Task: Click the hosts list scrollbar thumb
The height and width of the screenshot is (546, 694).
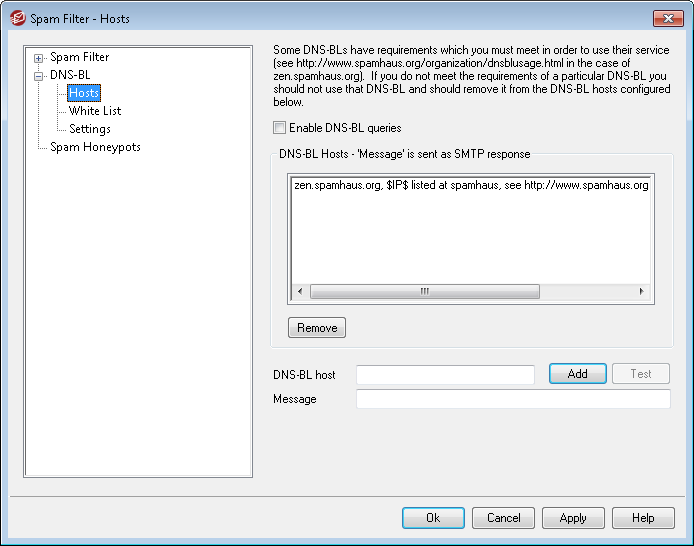Action: click(x=424, y=292)
